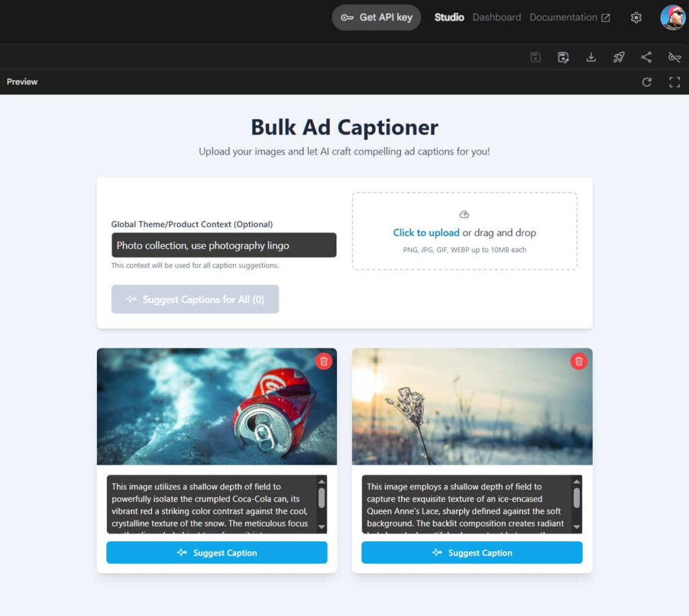This screenshot has height=616, width=689.
Task: Open the Documentation external link
Action: pyautogui.click(x=569, y=17)
